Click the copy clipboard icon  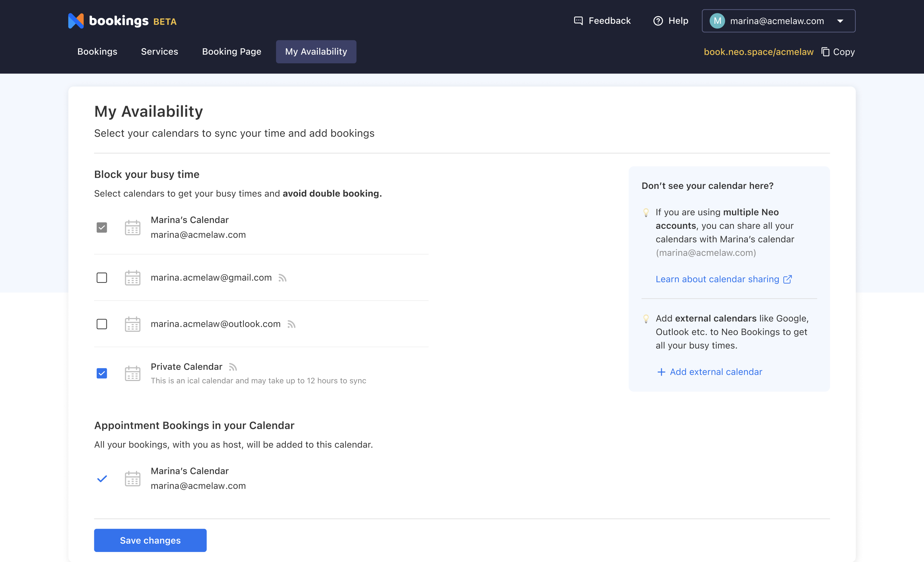825,52
